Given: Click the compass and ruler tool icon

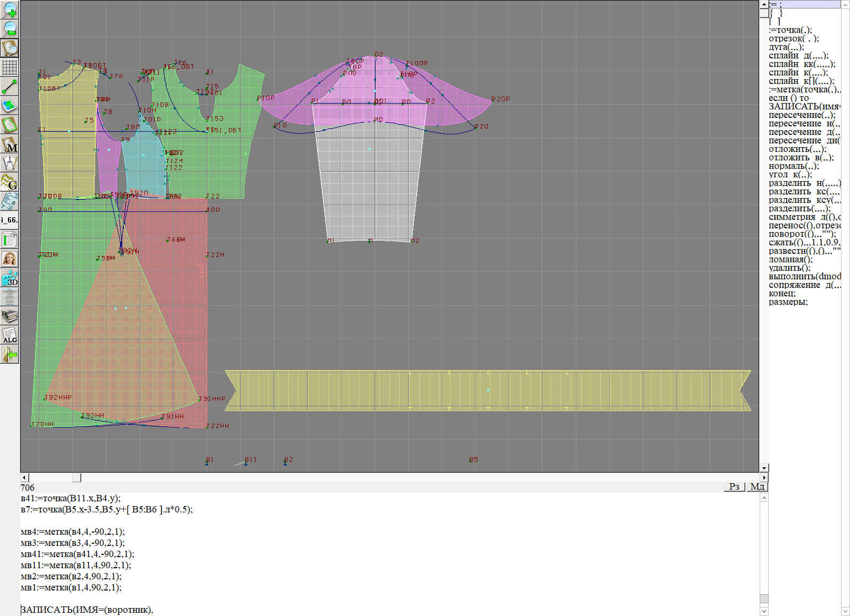Looking at the screenshot, I should (x=10, y=163).
